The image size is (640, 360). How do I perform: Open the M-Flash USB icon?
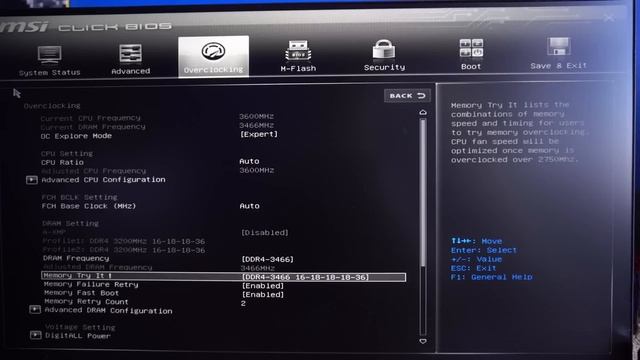tap(298, 51)
